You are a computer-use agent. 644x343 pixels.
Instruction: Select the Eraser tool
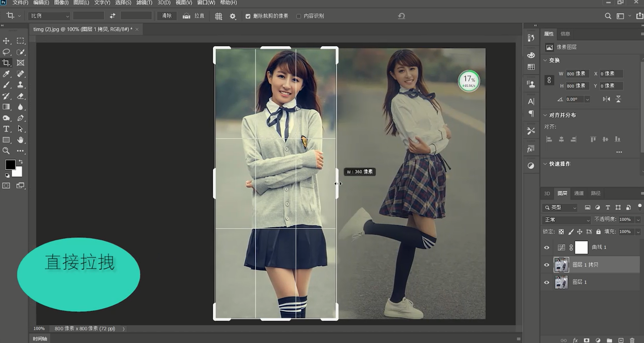[21, 96]
